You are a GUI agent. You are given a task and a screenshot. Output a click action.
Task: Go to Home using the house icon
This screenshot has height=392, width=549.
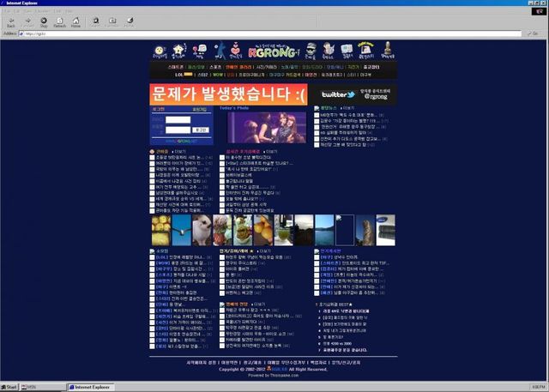(x=75, y=21)
